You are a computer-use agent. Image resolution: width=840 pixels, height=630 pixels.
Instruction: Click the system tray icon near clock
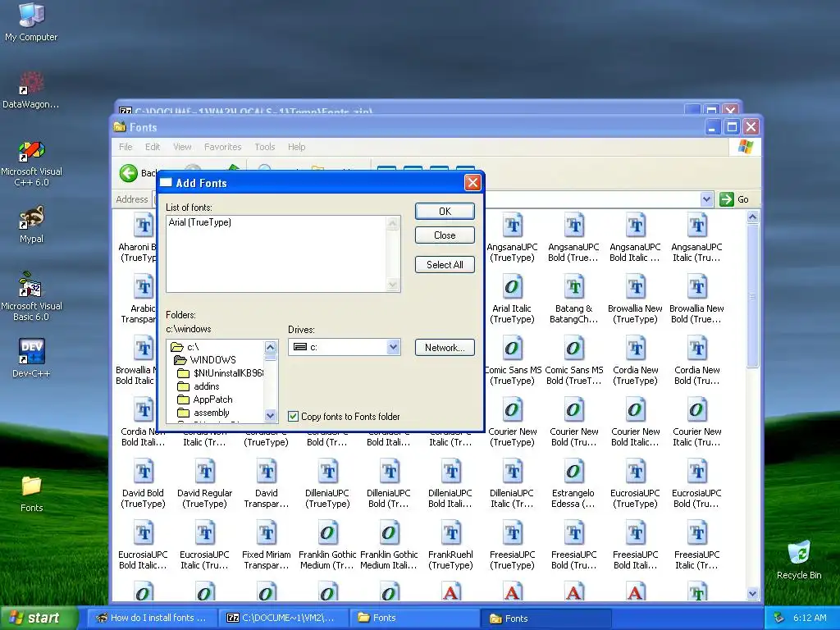pos(779,618)
